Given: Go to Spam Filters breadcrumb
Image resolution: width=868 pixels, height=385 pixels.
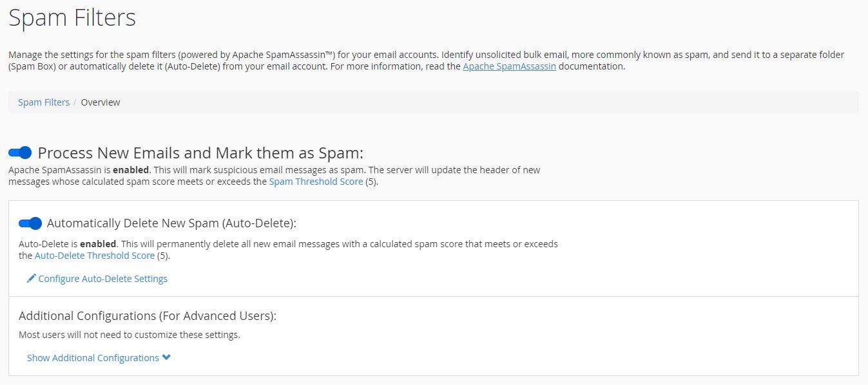Looking at the screenshot, I should (x=44, y=102).
